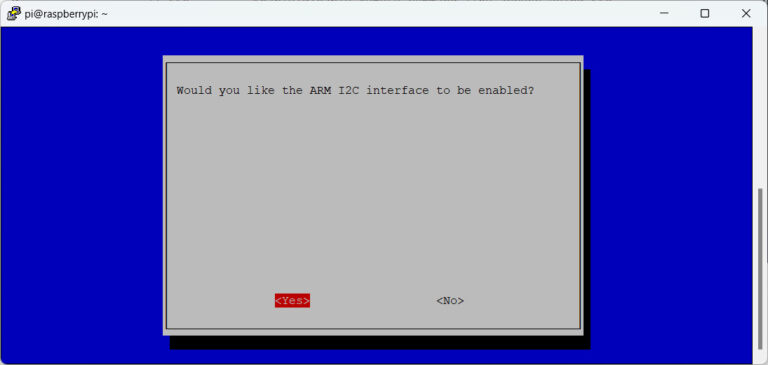Image resolution: width=768 pixels, height=365 pixels.
Task: Choose No to keep I2C disabled
Action: click(x=450, y=300)
